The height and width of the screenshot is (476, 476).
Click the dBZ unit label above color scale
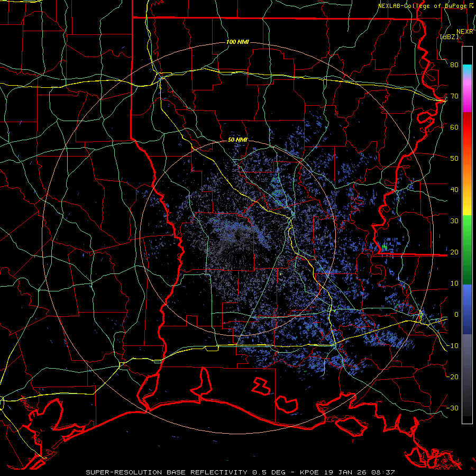[449, 36]
